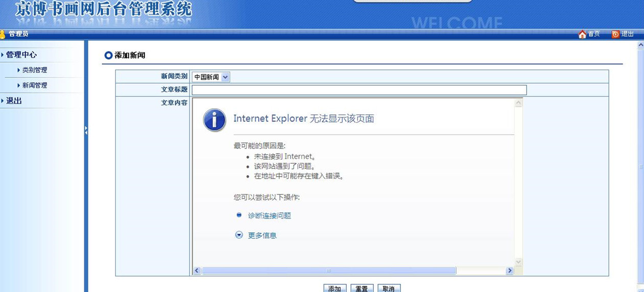Image resolution: width=644 pixels, height=292 pixels.
Task: Select 退出 in the left sidebar
Action: [x=14, y=101]
